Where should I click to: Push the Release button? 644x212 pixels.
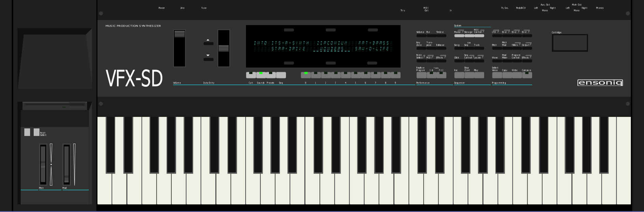(441, 48)
